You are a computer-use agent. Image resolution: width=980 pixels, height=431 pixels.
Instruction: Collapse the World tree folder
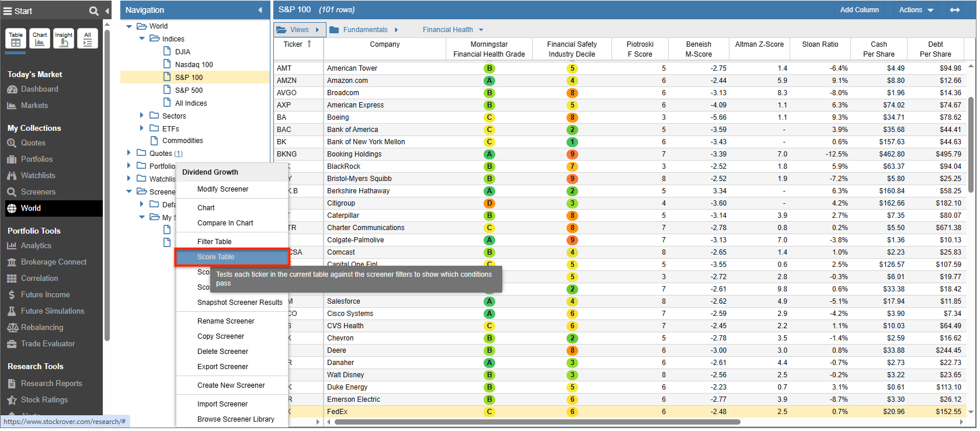[129, 26]
